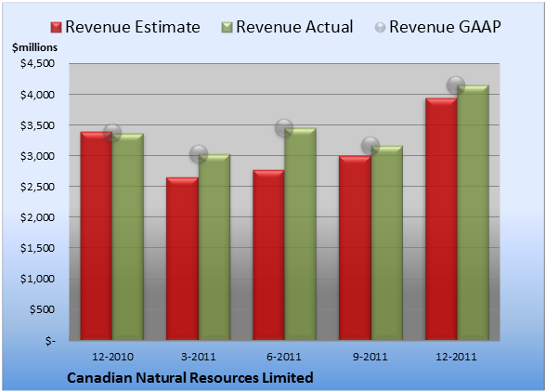Image resolution: width=546 pixels, height=392 pixels.
Task: Select the green actual bar for 12-2010
Action: [128, 237]
